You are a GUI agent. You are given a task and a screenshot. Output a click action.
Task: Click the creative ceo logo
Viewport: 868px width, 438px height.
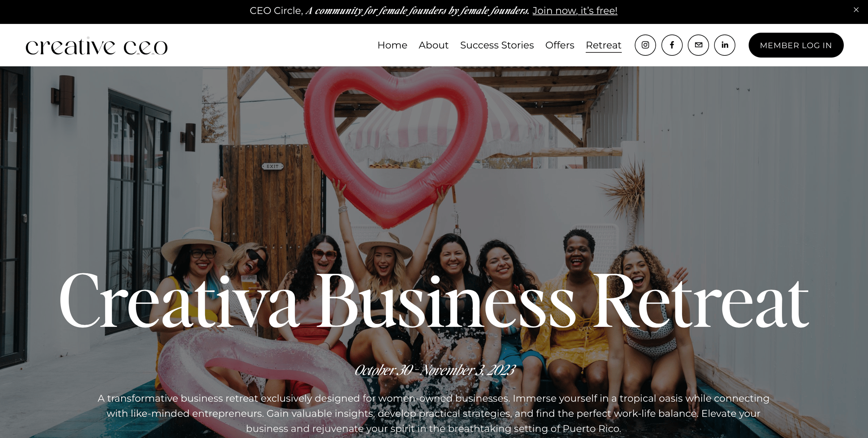pos(97,46)
